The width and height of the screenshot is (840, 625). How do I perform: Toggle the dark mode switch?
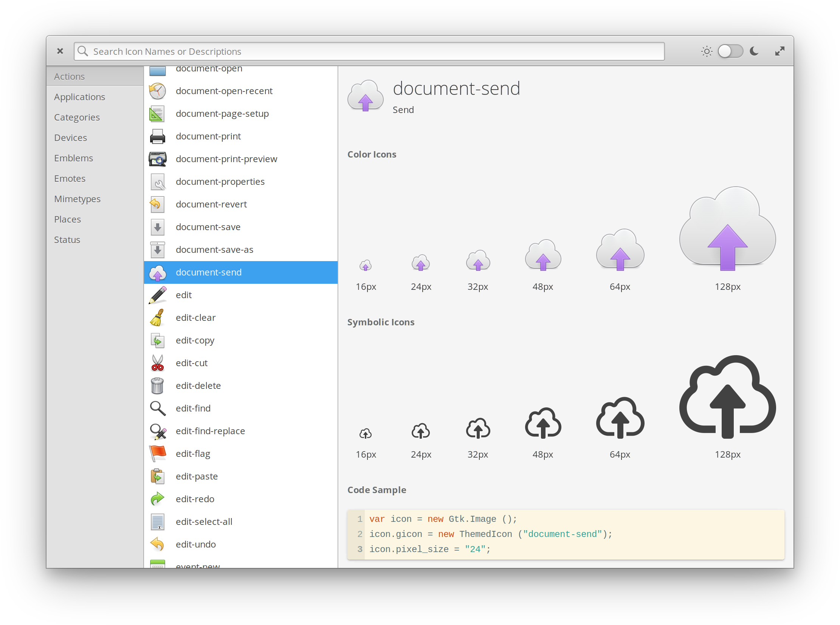click(x=730, y=51)
